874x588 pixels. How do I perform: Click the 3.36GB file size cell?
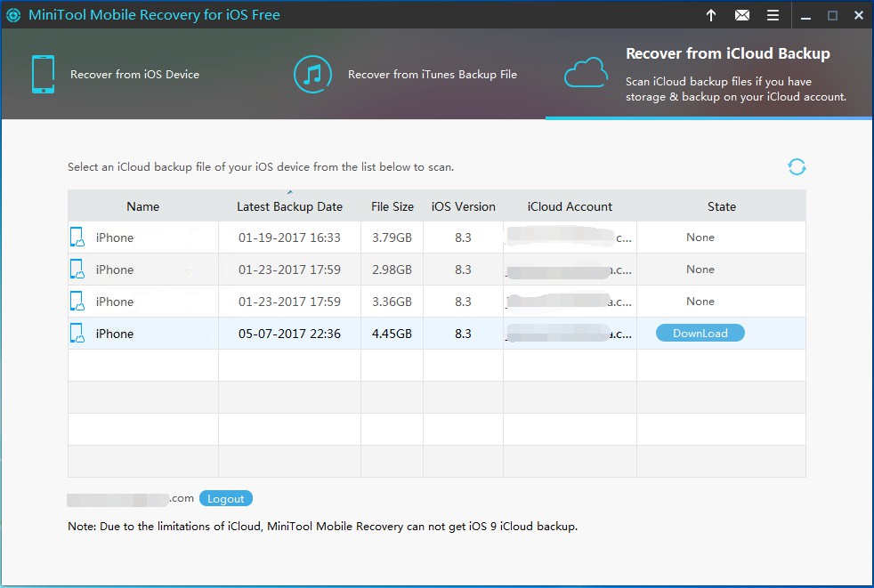pyautogui.click(x=392, y=302)
